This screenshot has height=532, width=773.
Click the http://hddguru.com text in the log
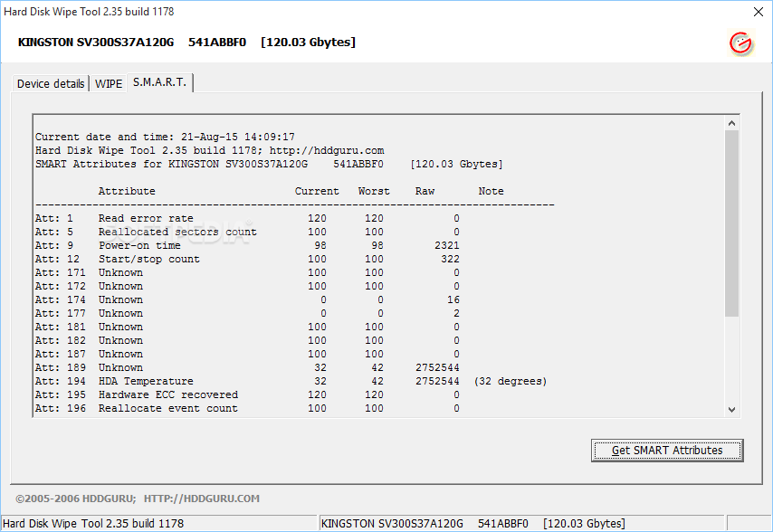pyautogui.click(x=327, y=151)
